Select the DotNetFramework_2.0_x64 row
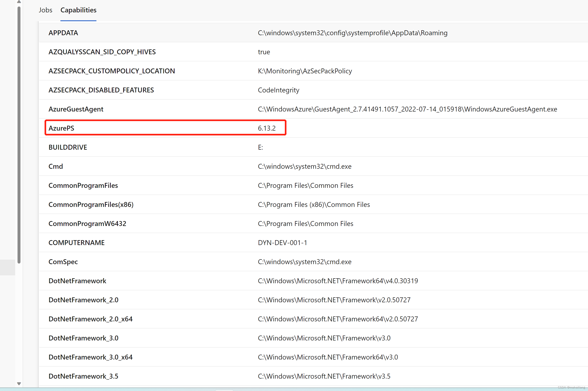Screen dimensions: 588x391 90,319
